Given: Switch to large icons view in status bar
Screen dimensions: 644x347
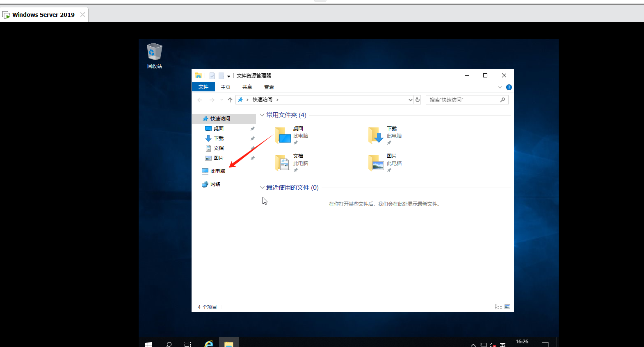Looking at the screenshot, I should (507, 307).
